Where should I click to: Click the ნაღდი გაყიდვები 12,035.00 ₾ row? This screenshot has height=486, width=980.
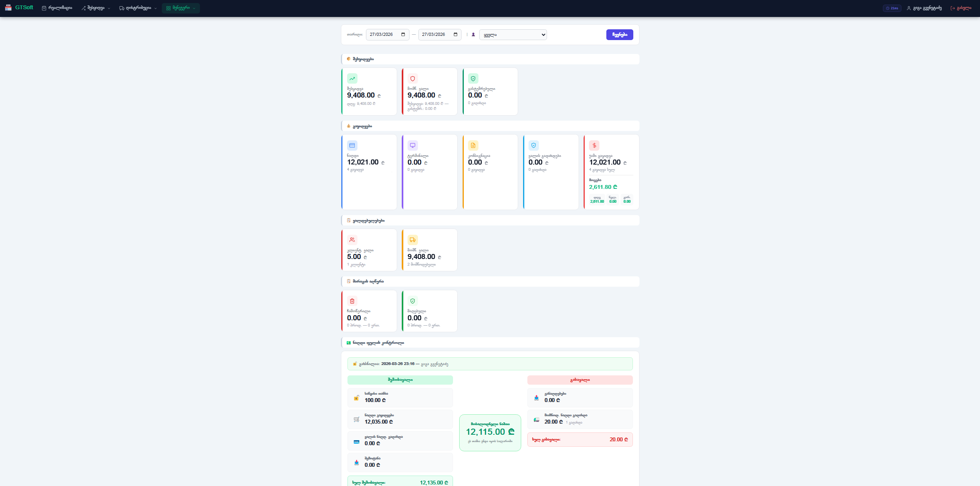pyautogui.click(x=400, y=419)
